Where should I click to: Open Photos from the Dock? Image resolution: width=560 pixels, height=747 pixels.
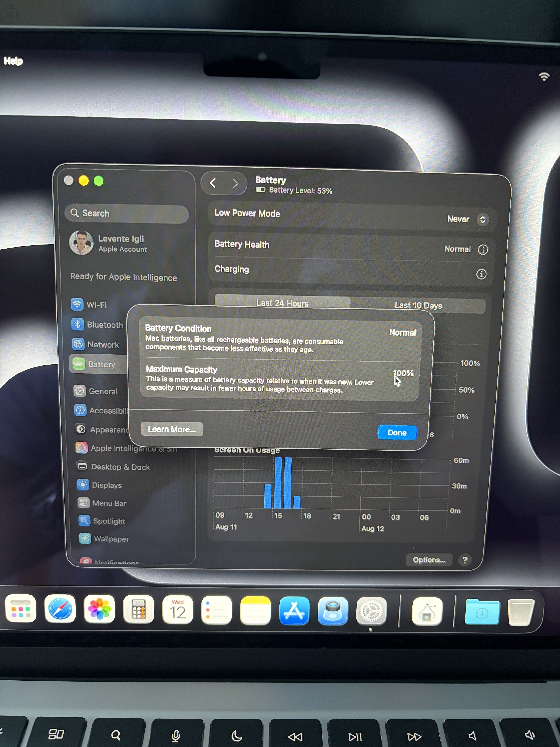point(99,609)
